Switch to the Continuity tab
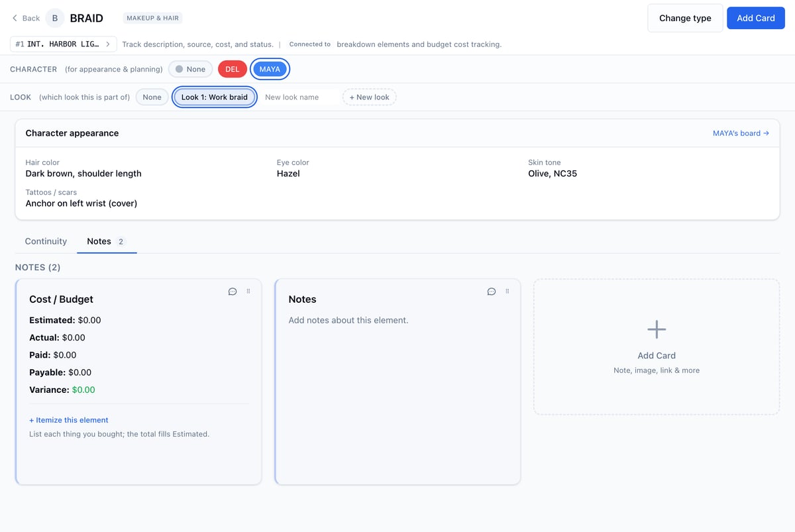 (46, 241)
